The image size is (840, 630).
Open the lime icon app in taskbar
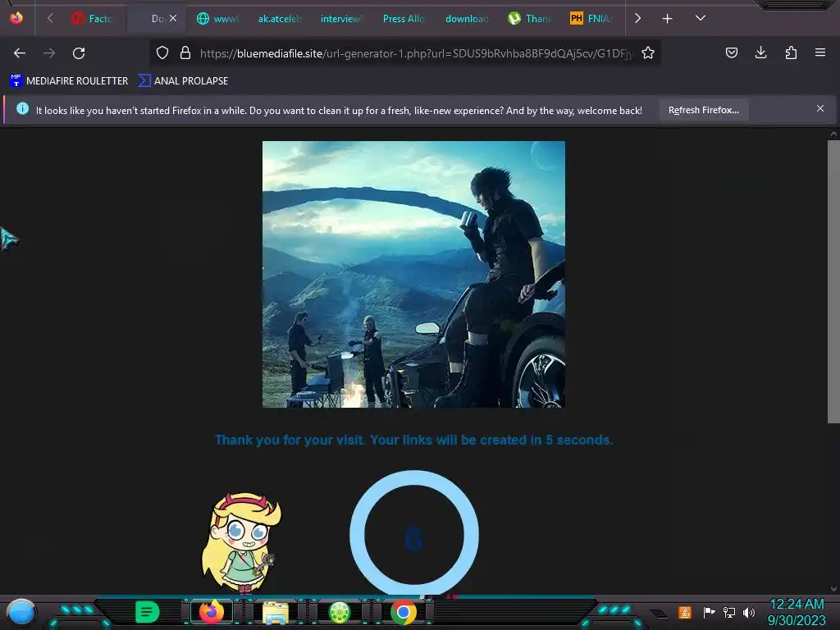pos(339,612)
